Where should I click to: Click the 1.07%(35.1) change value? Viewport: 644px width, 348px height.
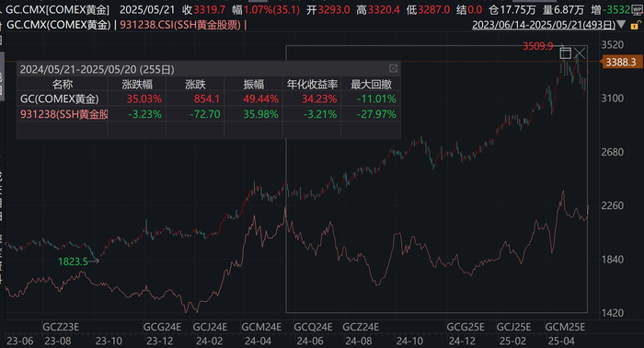pyautogui.click(x=271, y=9)
